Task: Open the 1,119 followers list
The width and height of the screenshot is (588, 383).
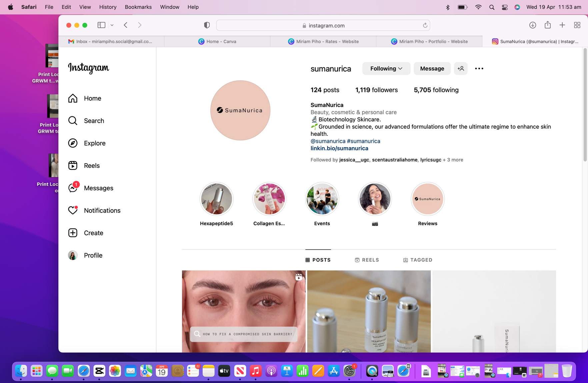Action: (x=376, y=90)
